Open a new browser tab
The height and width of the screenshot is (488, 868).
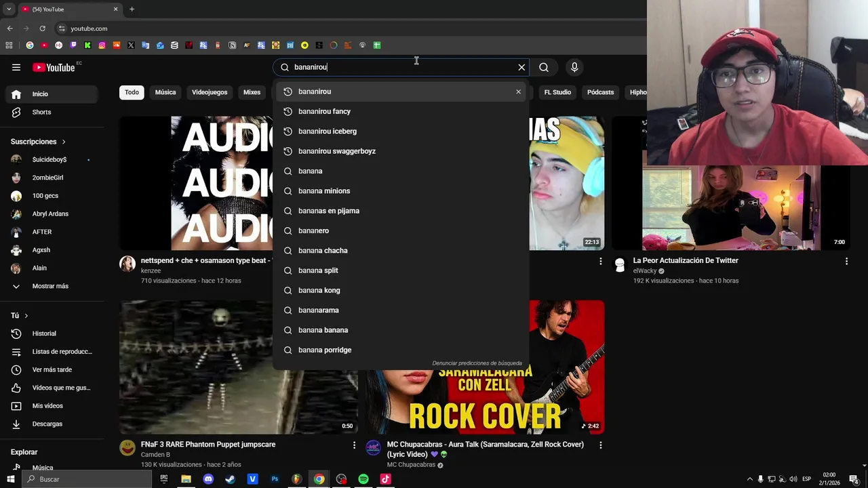coord(132,9)
